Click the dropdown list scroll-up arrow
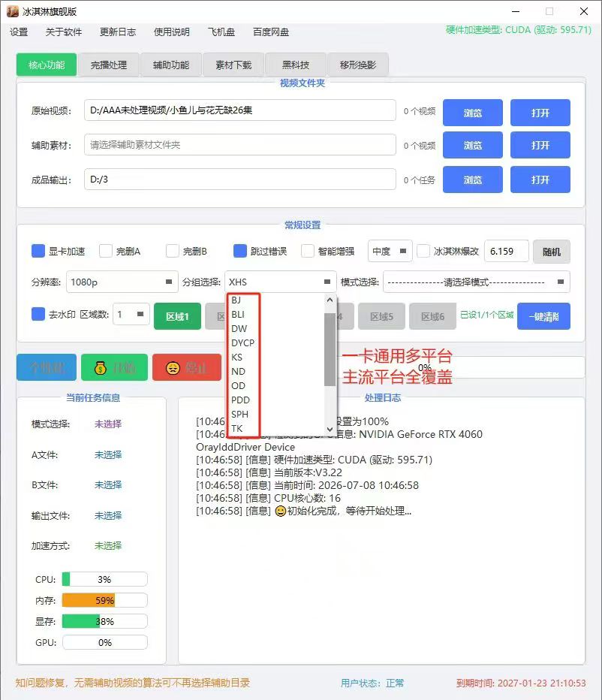Viewport: 602px width, 700px height. tap(330, 300)
